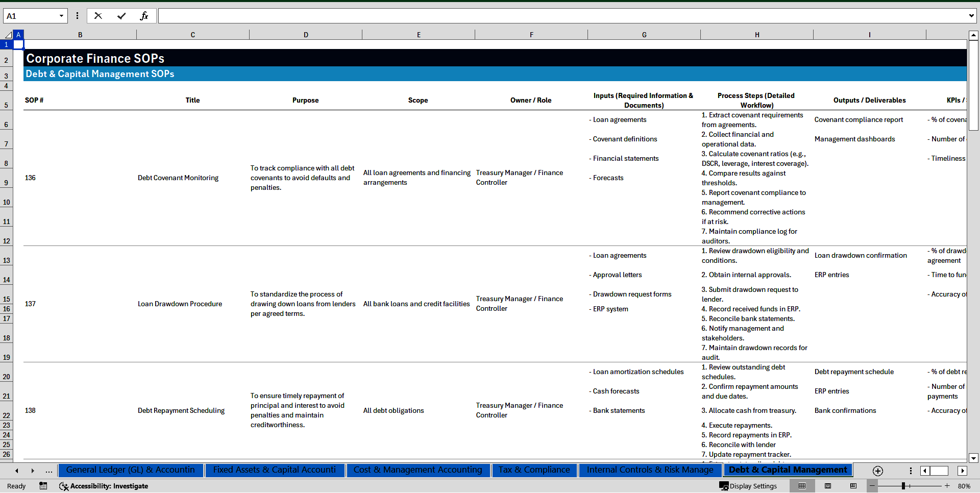Click the Insert Function (fx) icon
Screen dimensions: 980x493
coord(145,16)
